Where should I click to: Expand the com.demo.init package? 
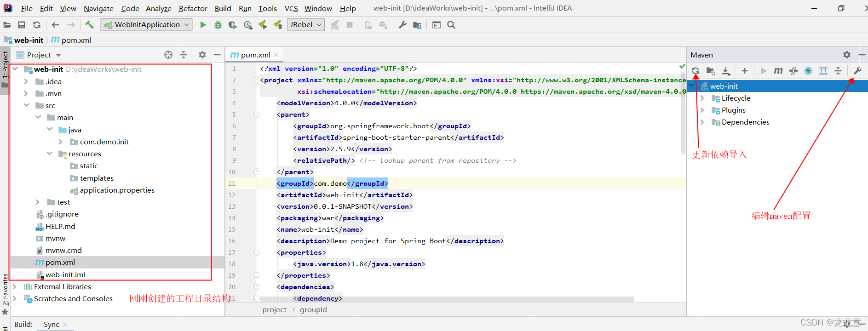[61, 142]
